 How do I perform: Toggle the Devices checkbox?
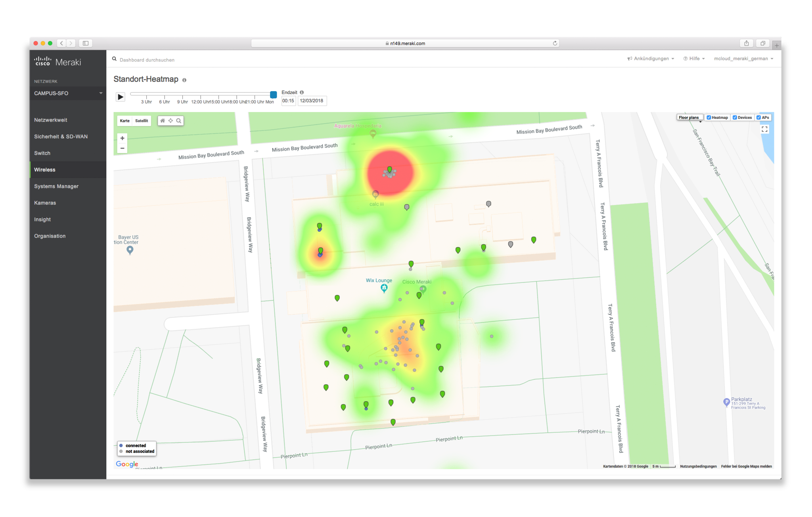pyautogui.click(x=735, y=118)
